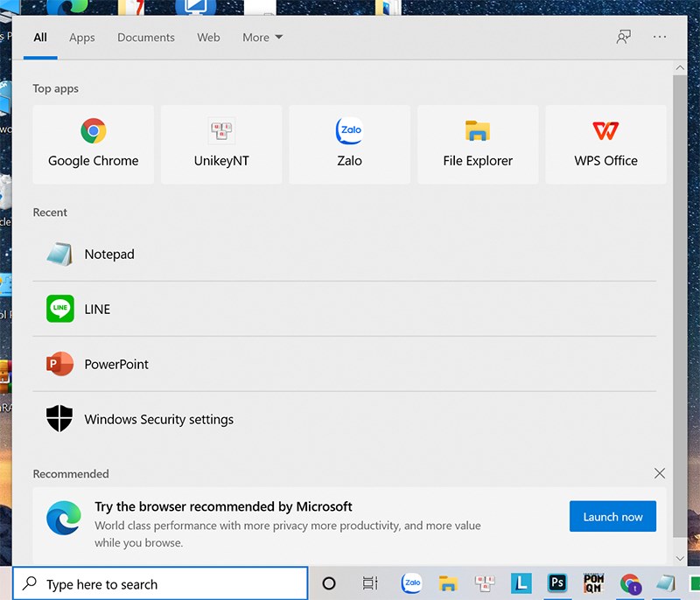Select the Web search tab
Viewport: 700px width, 600px height.
[x=208, y=38]
